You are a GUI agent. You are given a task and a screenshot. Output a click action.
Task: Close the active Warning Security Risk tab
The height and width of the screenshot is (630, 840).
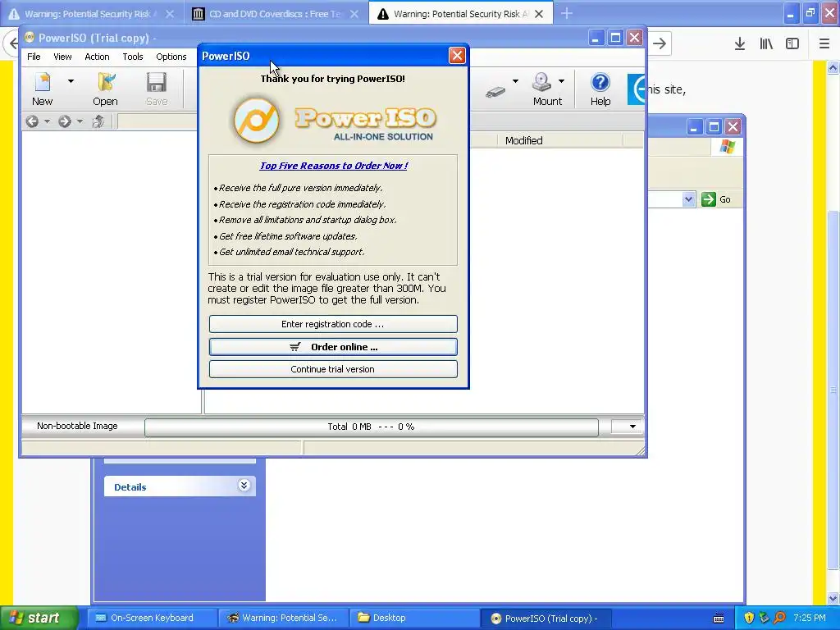point(540,14)
